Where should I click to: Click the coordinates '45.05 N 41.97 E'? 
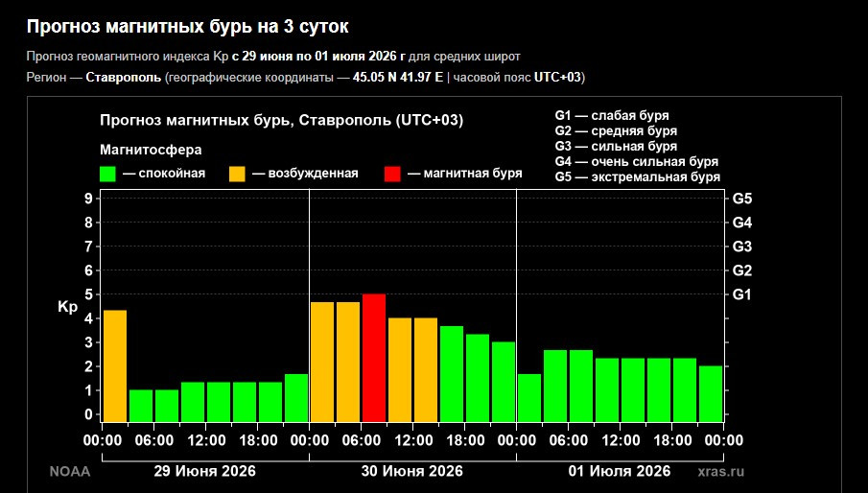[x=398, y=77]
